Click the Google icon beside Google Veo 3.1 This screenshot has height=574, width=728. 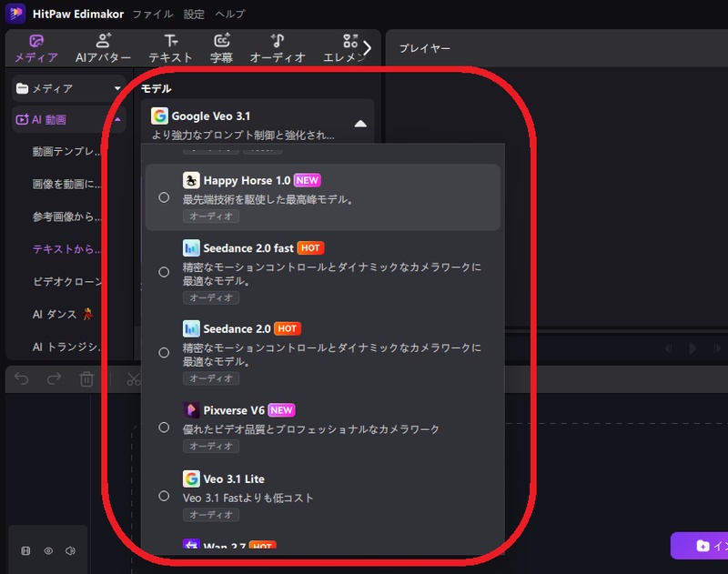(x=159, y=116)
